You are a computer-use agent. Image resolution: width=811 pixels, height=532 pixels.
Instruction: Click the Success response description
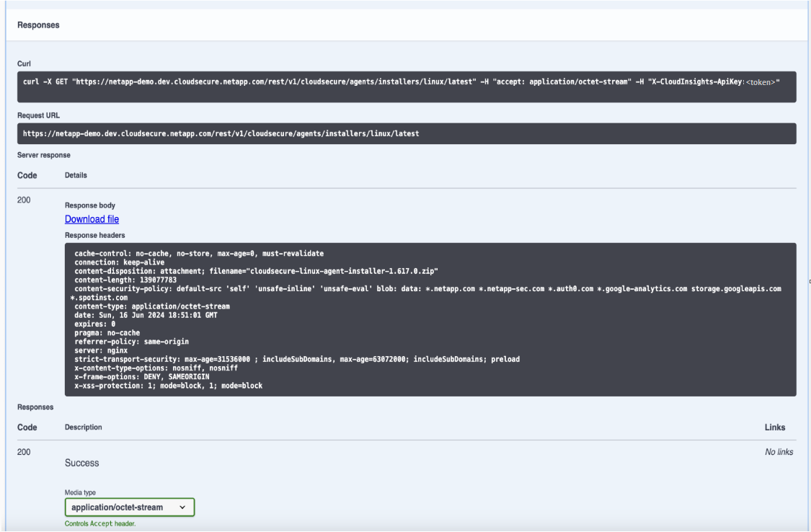click(x=81, y=463)
